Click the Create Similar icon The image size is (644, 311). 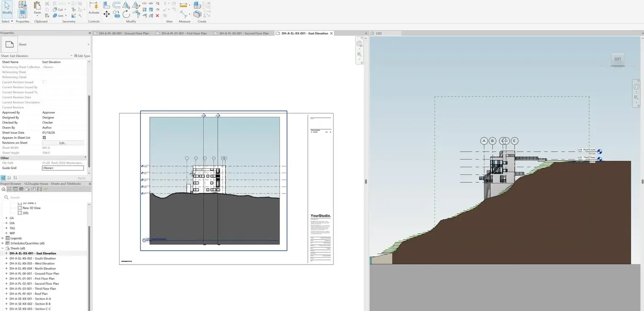(x=197, y=5)
